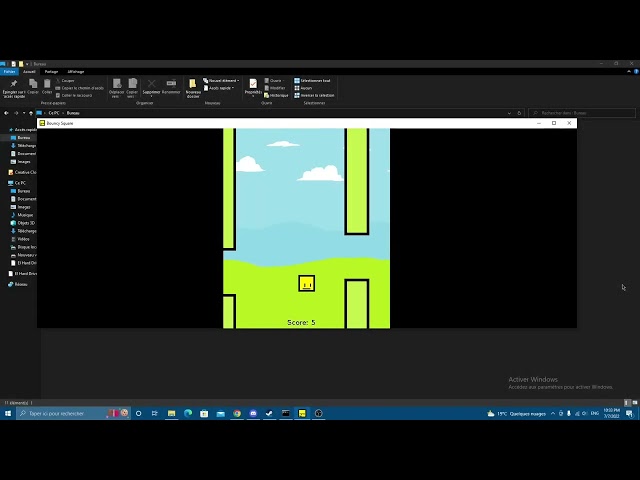Click the Ouvrir command in ribbon
The width and height of the screenshot is (640, 480).
[274, 80]
